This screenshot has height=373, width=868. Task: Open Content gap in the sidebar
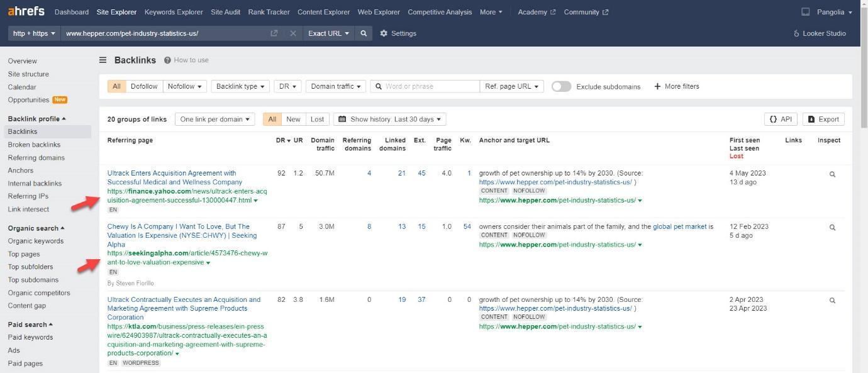[27, 306]
